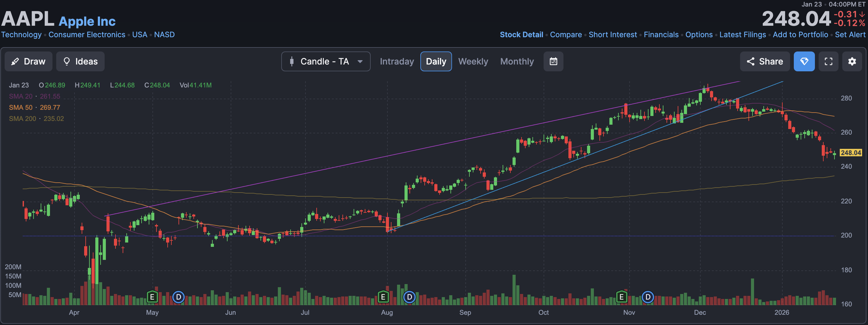
Task: Open the Compare link
Action: coord(566,34)
